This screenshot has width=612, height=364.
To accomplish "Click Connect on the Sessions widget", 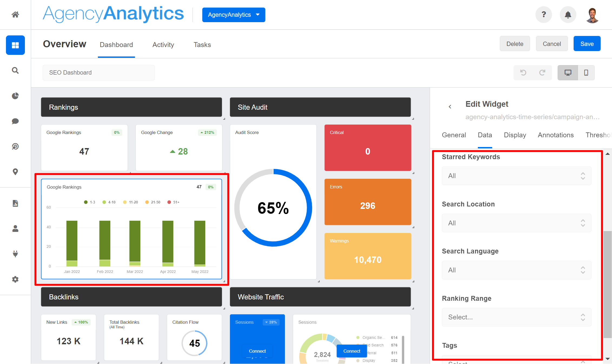I will pos(257,351).
